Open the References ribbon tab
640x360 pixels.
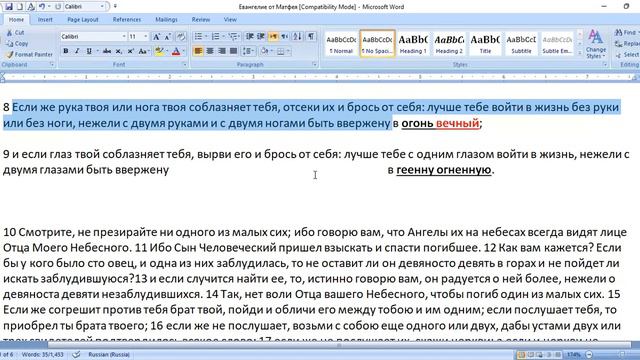(x=127, y=20)
